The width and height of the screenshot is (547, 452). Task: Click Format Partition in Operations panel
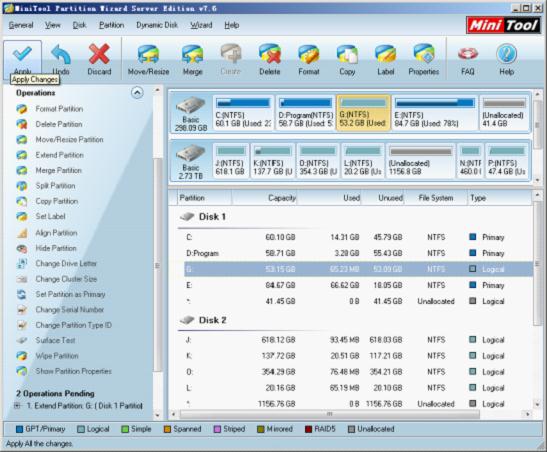[x=59, y=109]
